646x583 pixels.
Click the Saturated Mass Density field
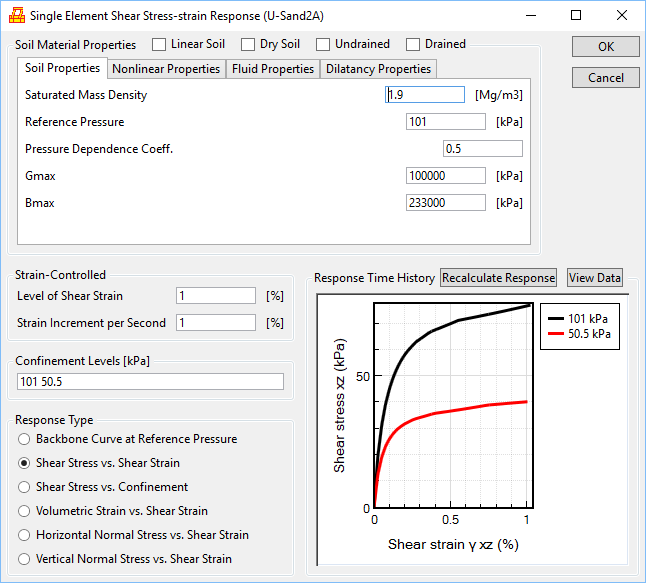point(425,95)
